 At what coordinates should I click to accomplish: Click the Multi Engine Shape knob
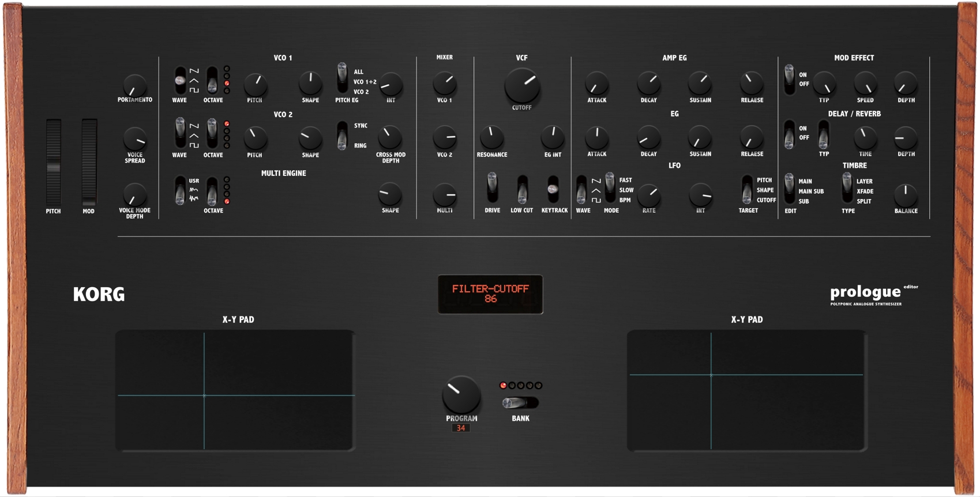pyautogui.click(x=391, y=194)
